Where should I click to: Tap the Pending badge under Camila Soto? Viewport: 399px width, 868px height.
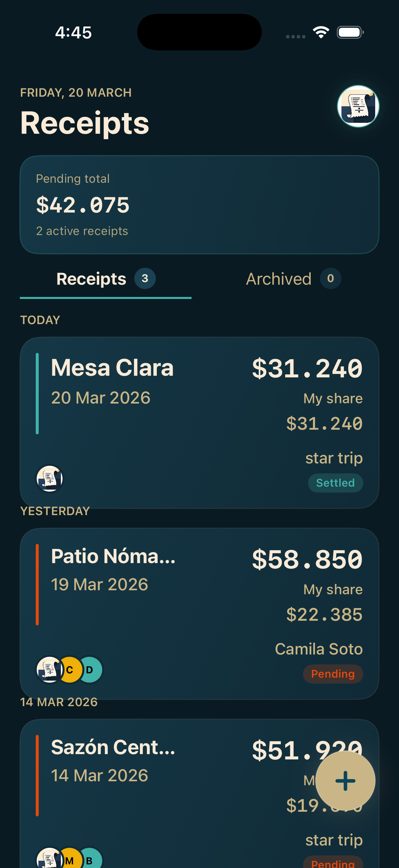point(333,674)
